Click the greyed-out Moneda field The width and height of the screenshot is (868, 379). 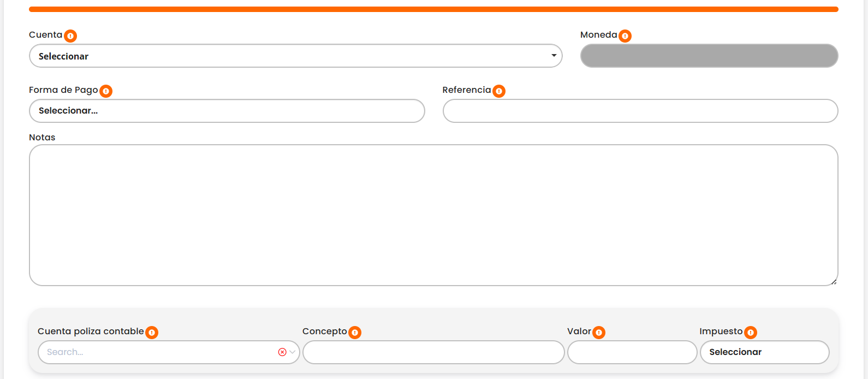709,56
